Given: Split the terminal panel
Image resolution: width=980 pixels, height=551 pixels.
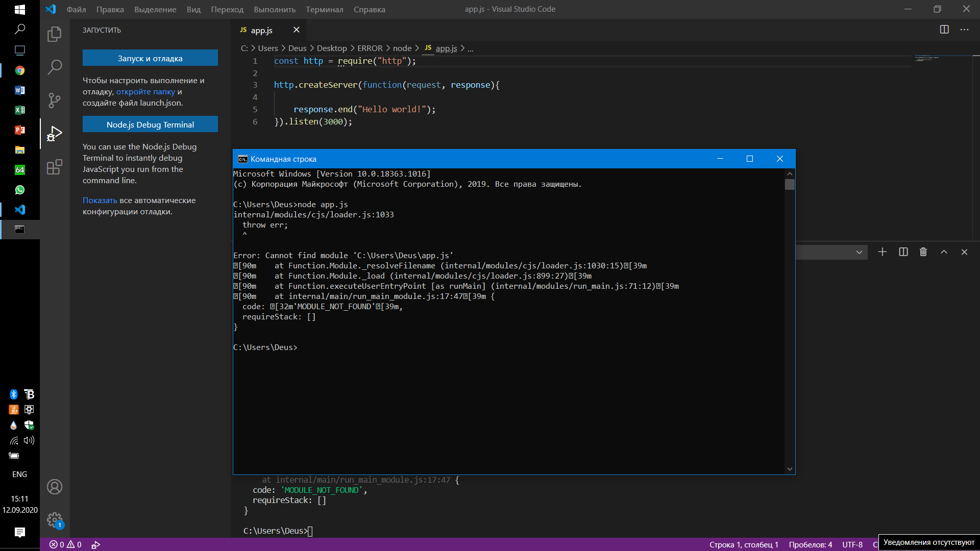Looking at the screenshot, I should [903, 252].
